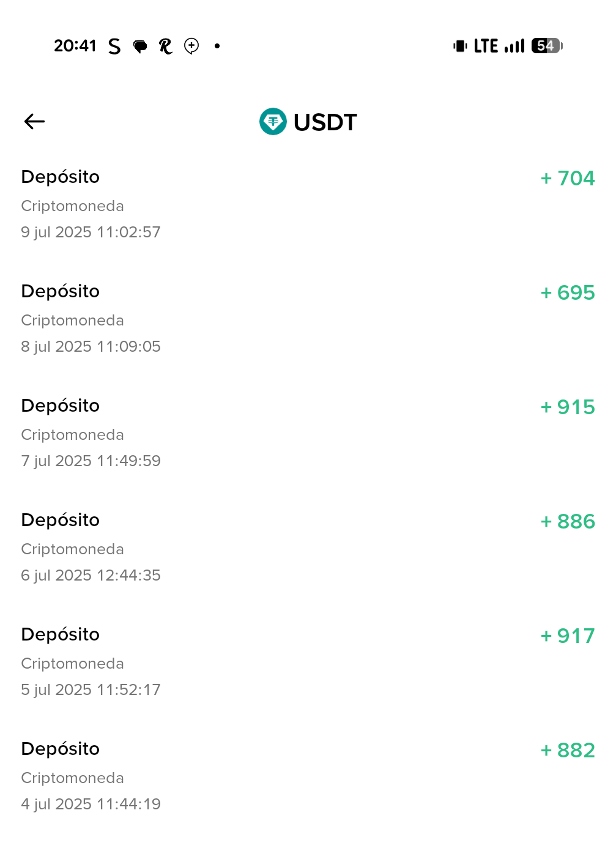
Task: Open the deposit dated 8 jul 2025
Action: coord(91,319)
